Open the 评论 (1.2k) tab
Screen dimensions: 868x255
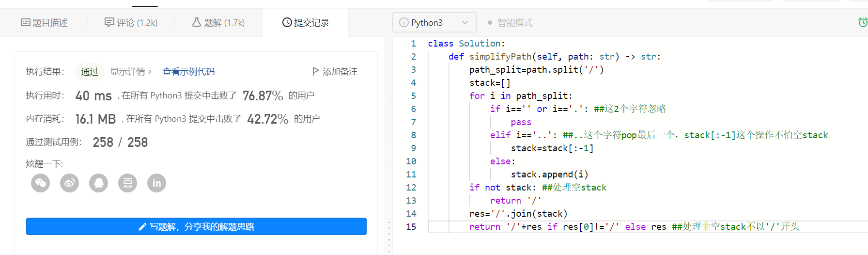(x=131, y=23)
